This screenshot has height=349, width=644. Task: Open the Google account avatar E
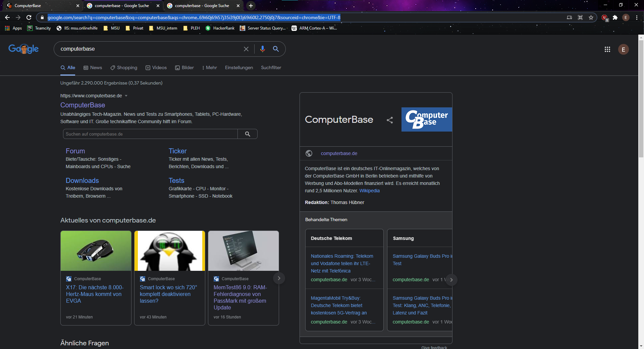(x=624, y=49)
